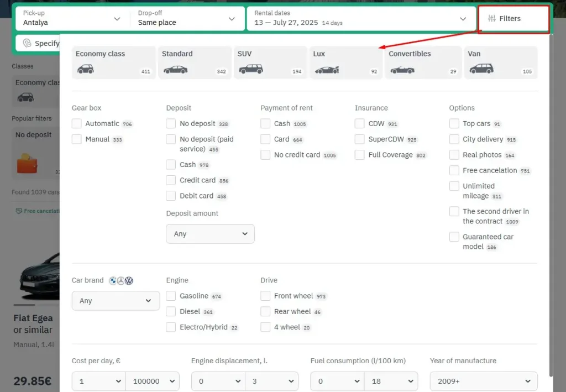
Task: Click the Specify button
Action: (x=38, y=43)
